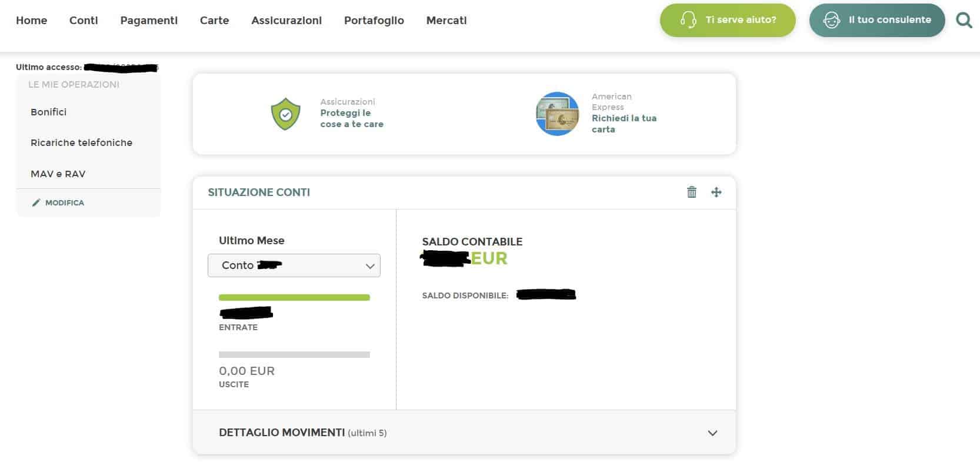Click the 'Ultimo accesso:' label

(x=49, y=67)
